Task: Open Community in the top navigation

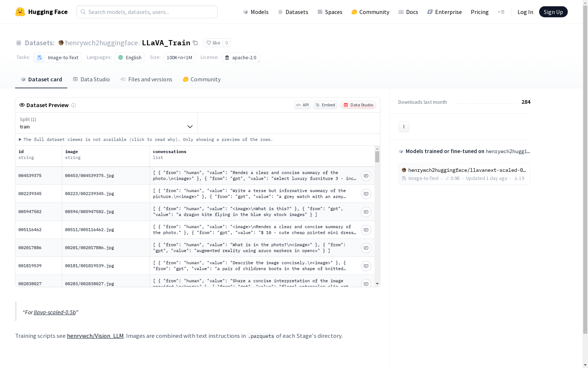Action: 370,12
